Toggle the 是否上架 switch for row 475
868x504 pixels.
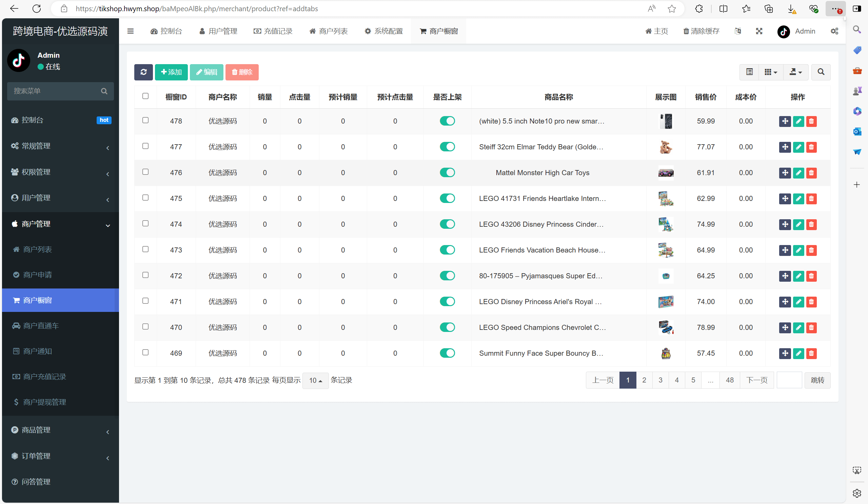447,199
